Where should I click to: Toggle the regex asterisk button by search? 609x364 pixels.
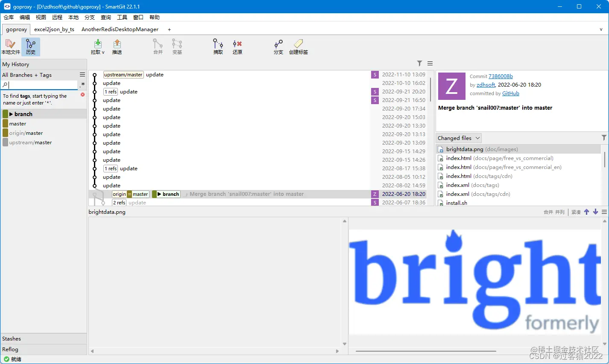point(83,85)
